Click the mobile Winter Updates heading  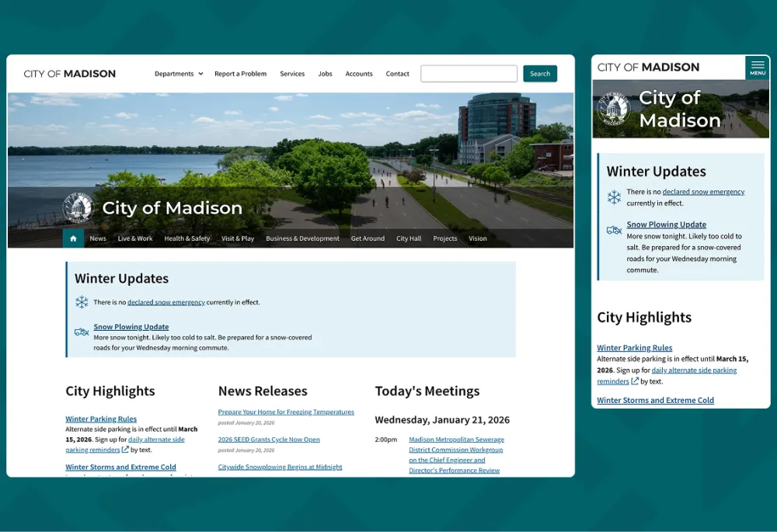point(656,172)
